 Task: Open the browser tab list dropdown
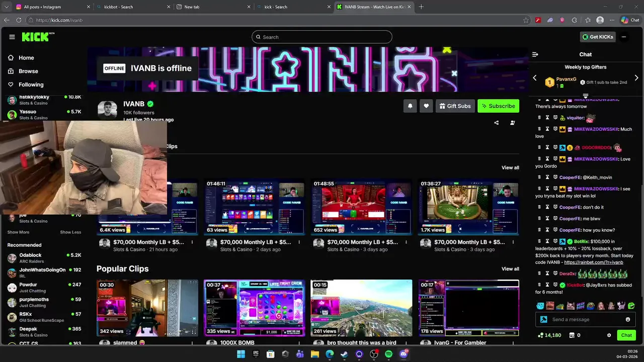click(7, 7)
